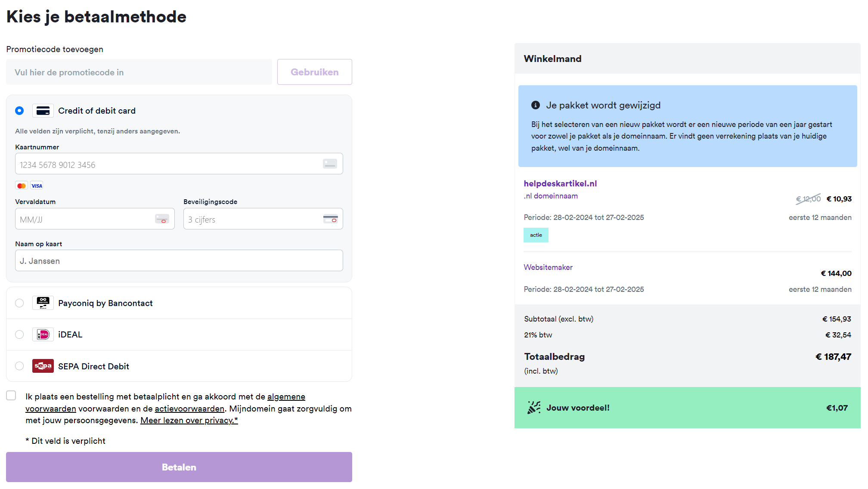This screenshot has width=868, height=489.
Task: Open Meer lezen over privacy link
Action: 189,420
